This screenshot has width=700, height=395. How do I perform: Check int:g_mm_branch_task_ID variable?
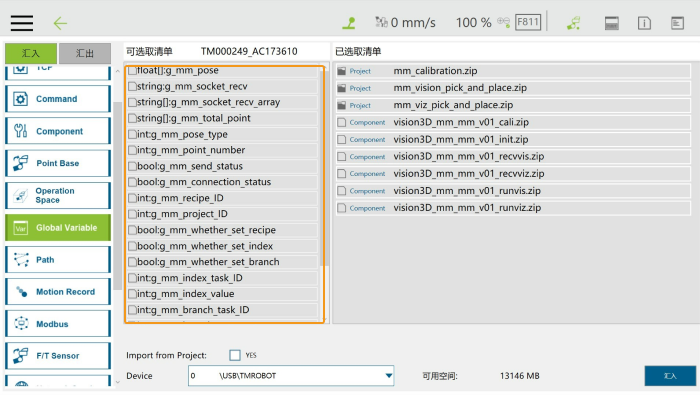tap(132, 310)
